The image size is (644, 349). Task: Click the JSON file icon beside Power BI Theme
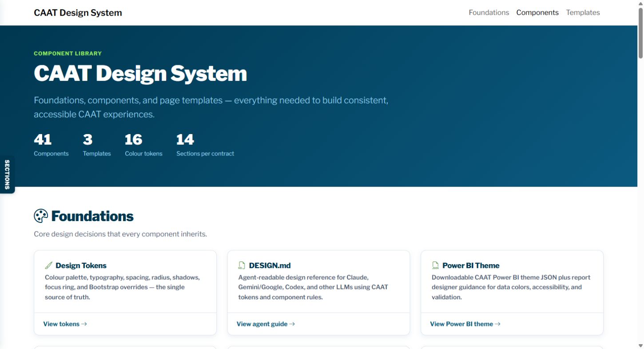click(x=435, y=266)
